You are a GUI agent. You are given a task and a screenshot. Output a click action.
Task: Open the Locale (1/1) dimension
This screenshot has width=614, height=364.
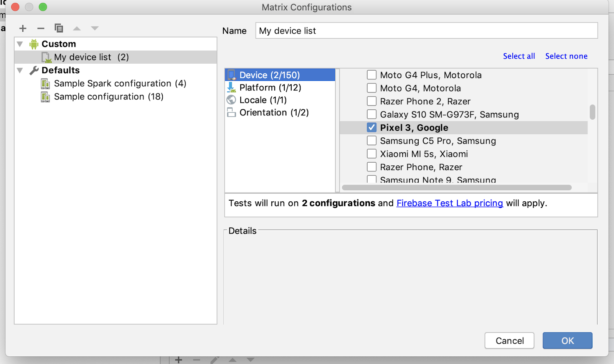tap(263, 100)
